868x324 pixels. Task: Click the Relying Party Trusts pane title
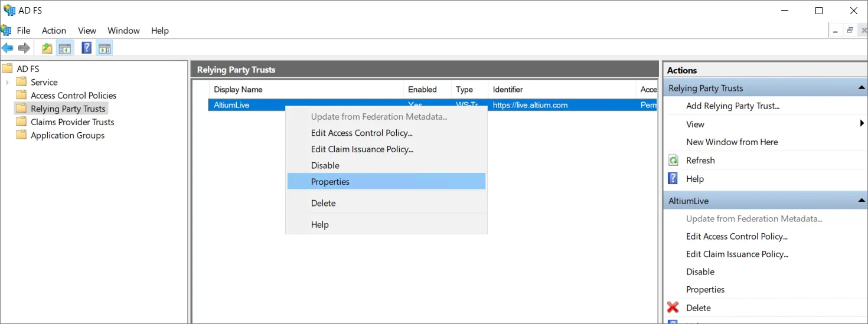click(x=236, y=70)
